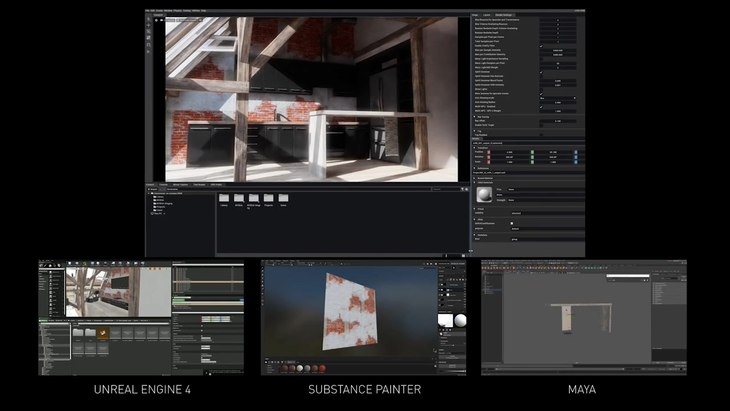The width and height of the screenshot is (730, 411).
Task: Click the brick wall plane in Substance Painter's viewport
Action: click(x=349, y=311)
